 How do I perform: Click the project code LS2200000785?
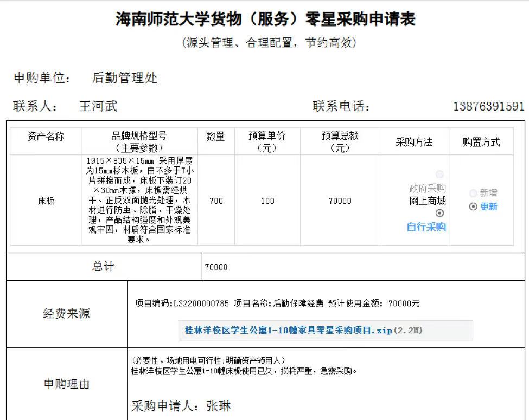coord(201,303)
